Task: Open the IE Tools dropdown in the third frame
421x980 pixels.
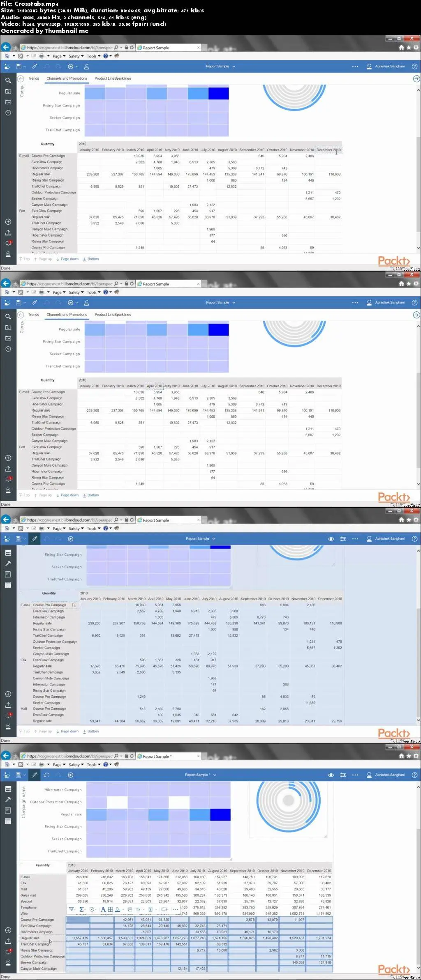Action: coord(93,529)
